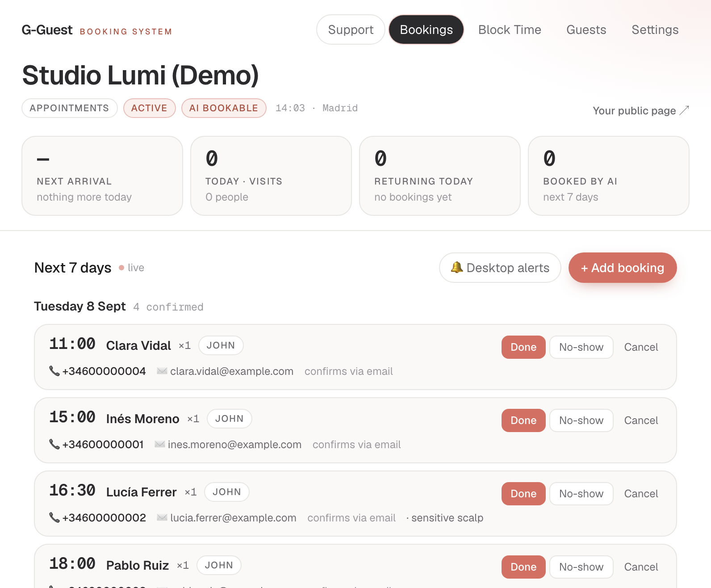711x588 pixels.
Task: Open the Settings tab
Action: point(655,29)
